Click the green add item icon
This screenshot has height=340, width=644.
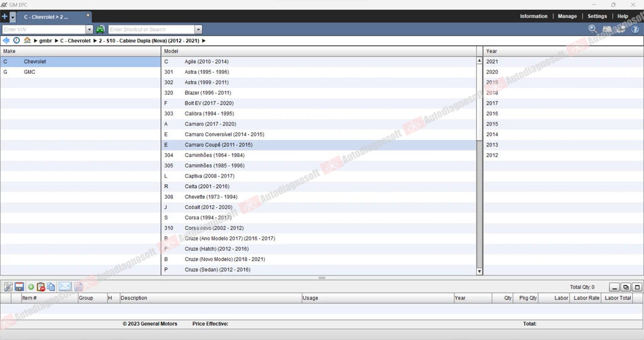coord(31,286)
